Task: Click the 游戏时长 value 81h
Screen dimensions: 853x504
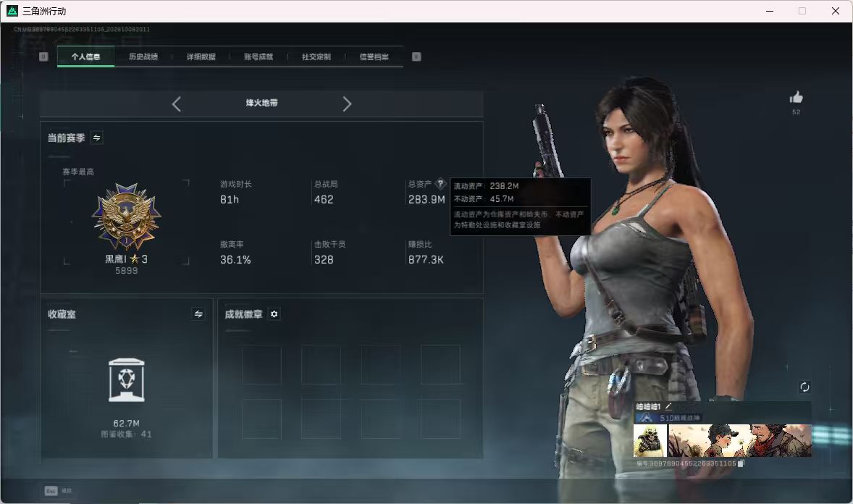Action: (229, 200)
